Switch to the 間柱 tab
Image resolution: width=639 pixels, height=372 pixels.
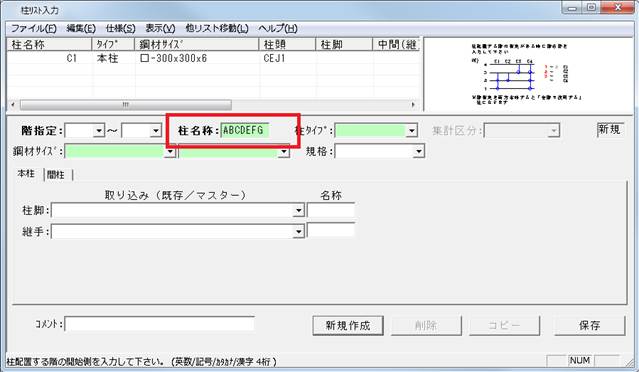point(56,175)
